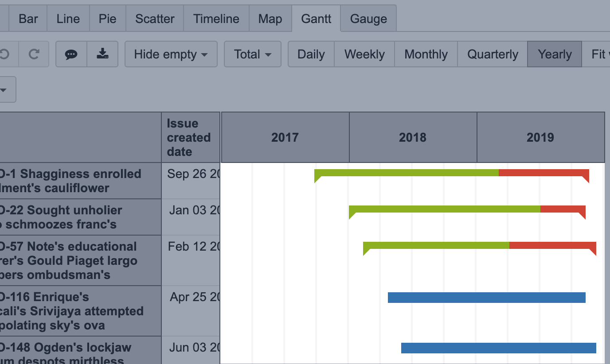
Task: Choose Monthly time scale
Action: (x=426, y=54)
